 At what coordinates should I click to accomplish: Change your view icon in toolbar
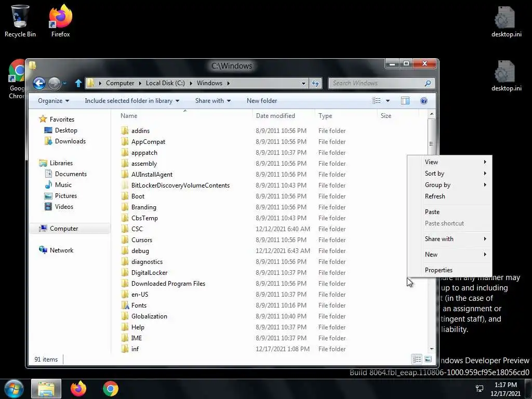pos(376,101)
